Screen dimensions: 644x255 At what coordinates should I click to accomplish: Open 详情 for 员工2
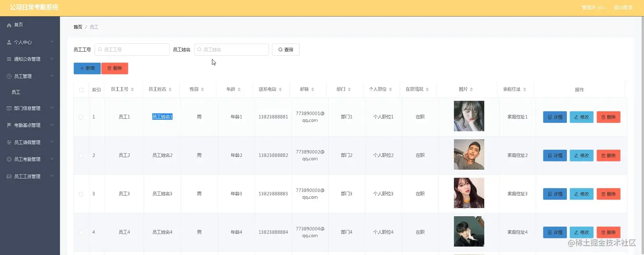[x=555, y=156]
